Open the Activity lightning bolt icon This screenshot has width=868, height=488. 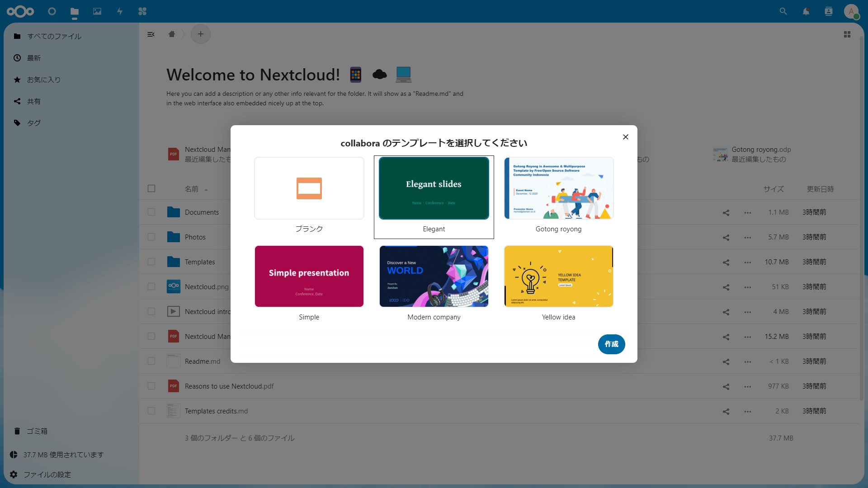120,11
